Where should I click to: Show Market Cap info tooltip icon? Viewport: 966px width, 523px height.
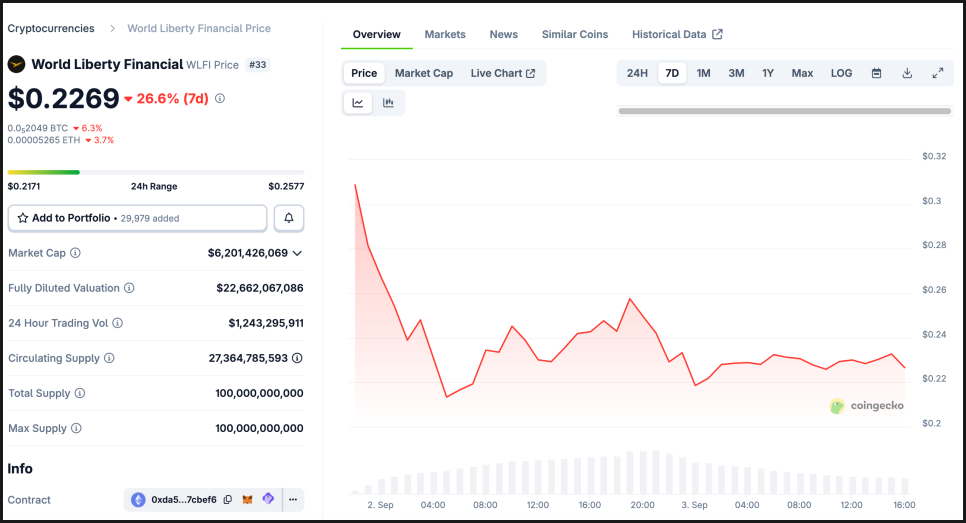[x=75, y=253]
